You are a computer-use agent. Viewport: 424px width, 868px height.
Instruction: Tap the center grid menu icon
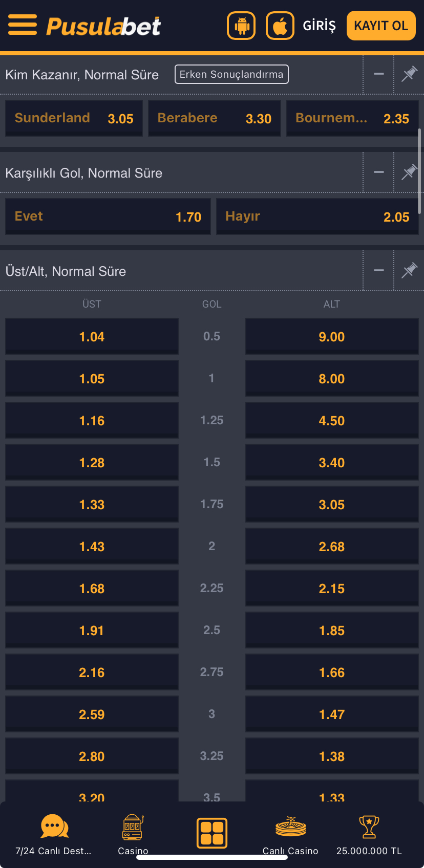(x=212, y=833)
